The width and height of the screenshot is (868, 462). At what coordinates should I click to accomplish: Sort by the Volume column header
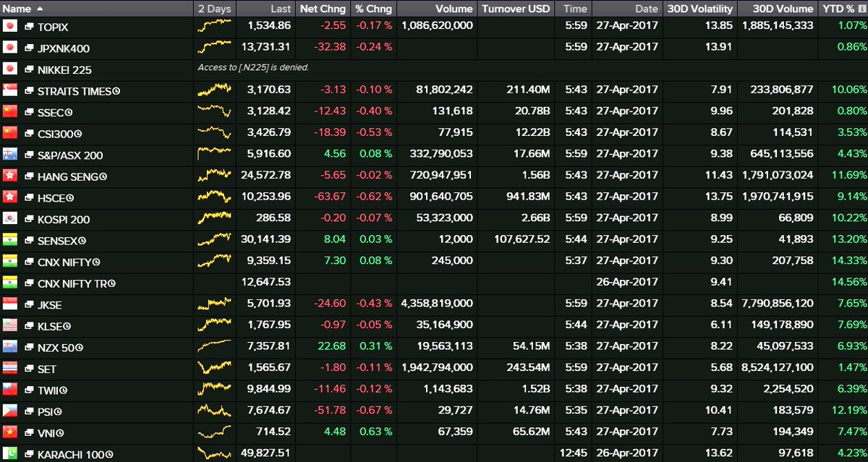pos(437,9)
